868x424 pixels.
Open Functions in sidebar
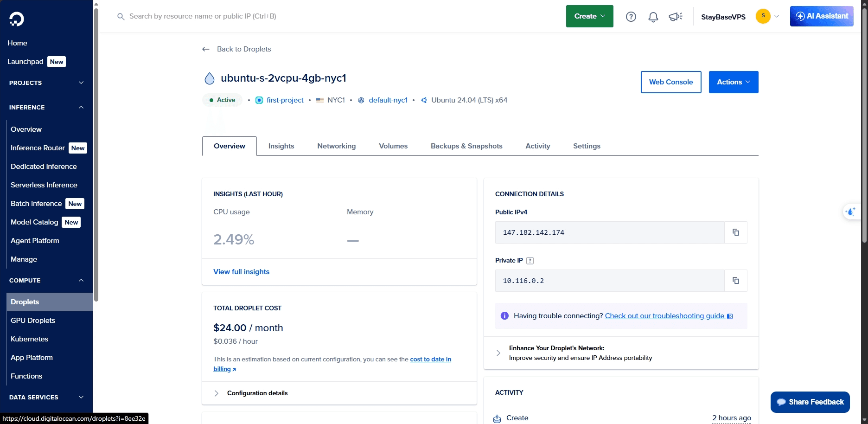point(26,376)
